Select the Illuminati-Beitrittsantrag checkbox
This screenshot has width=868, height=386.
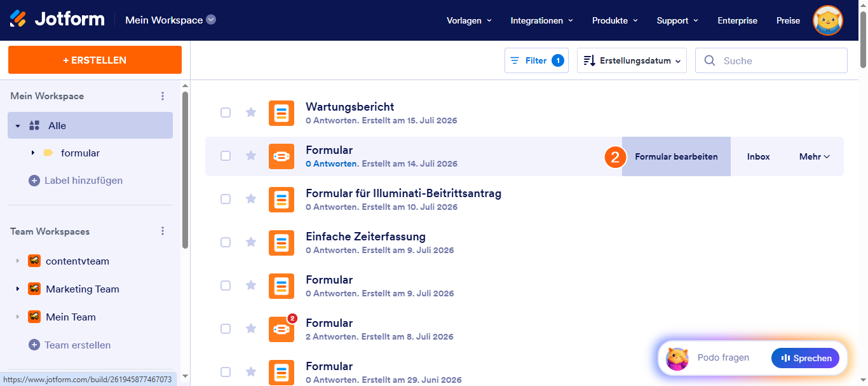click(x=226, y=199)
